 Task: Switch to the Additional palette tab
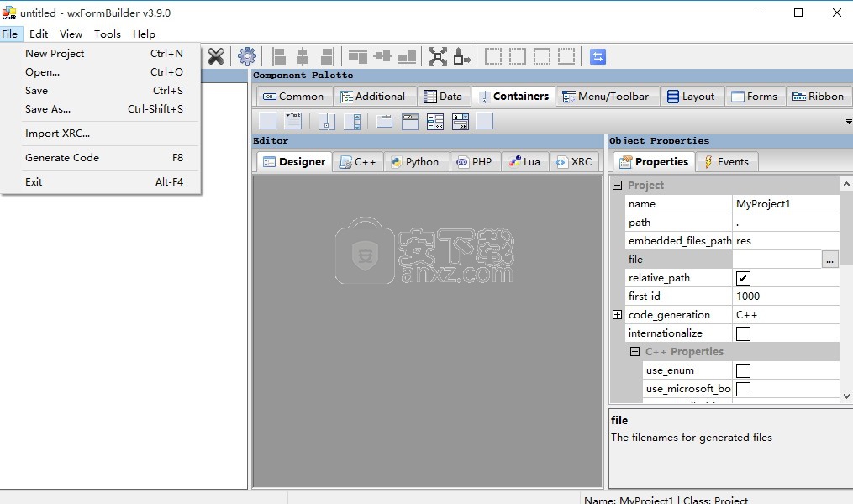(374, 97)
